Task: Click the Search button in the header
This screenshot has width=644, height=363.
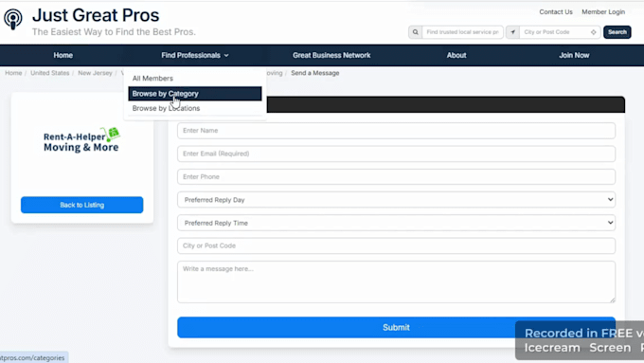Action: pyautogui.click(x=617, y=32)
